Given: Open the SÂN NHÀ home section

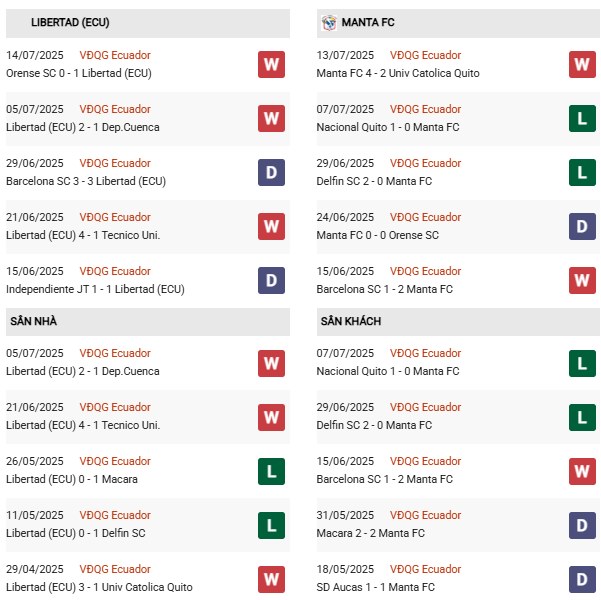Looking at the screenshot, I should [35, 321].
